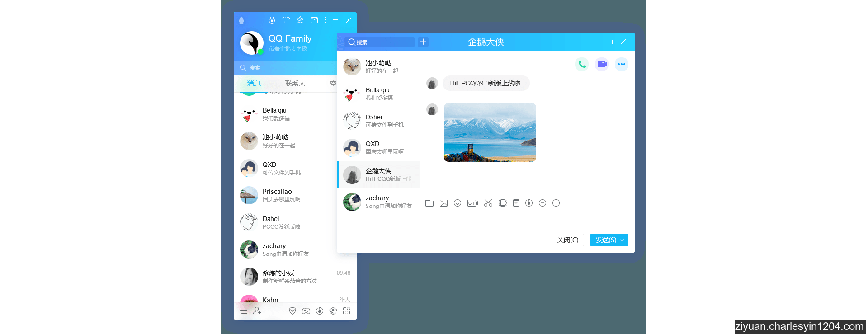
Task: Click the send image icon in chat toolbar
Action: (x=443, y=203)
